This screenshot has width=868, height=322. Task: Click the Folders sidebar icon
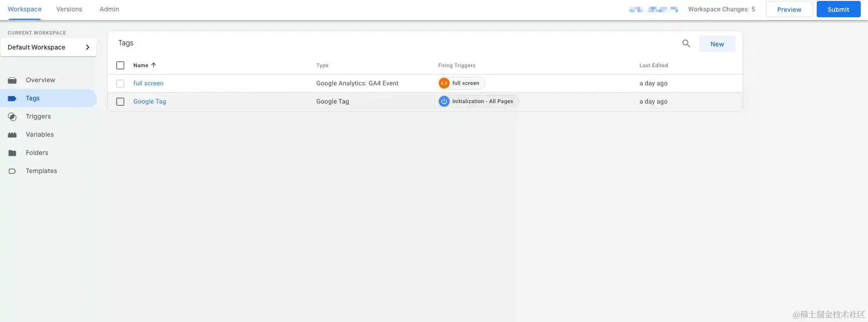click(x=12, y=153)
